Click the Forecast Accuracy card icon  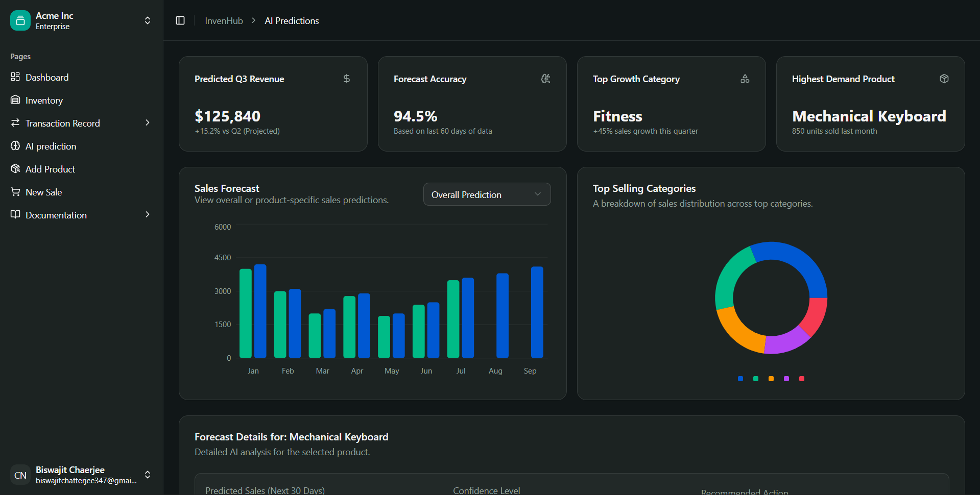tap(545, 79)
